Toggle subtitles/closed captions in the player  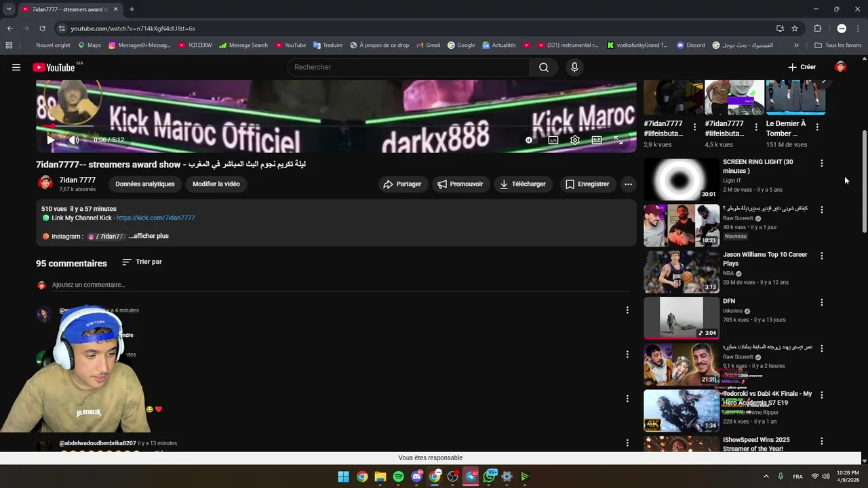[x=553, y=140]
